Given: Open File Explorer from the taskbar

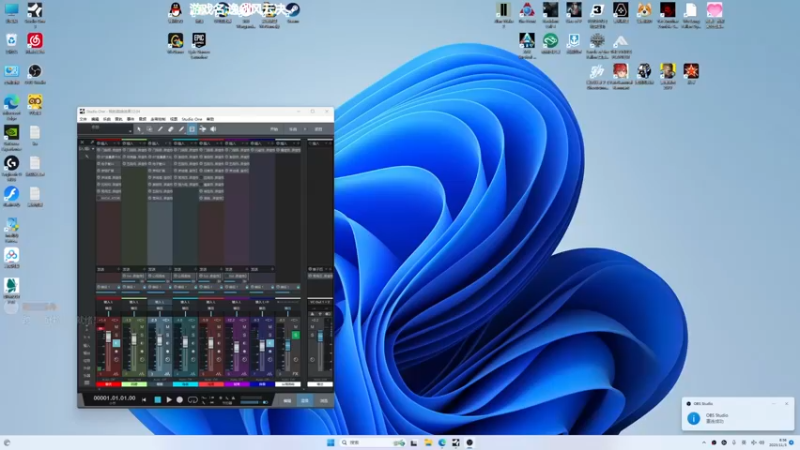Looking at the screenshot, I should [428, 442].
